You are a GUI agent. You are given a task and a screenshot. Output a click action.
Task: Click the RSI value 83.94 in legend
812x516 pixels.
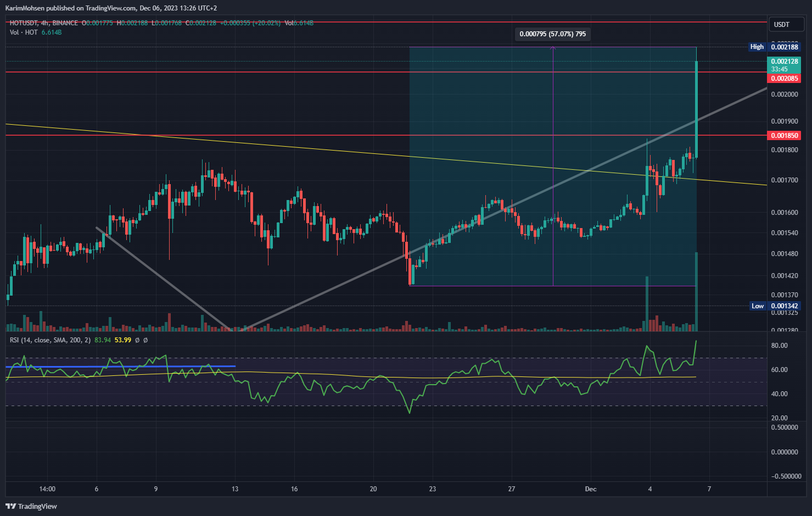(x=103, y=340)
